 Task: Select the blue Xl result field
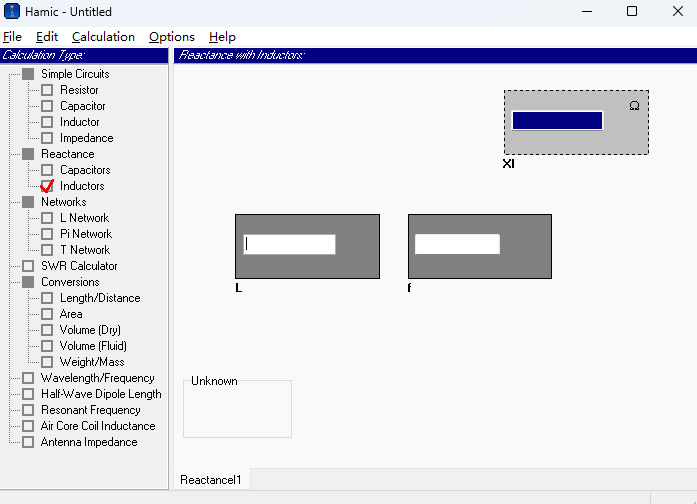click(557, 120)
